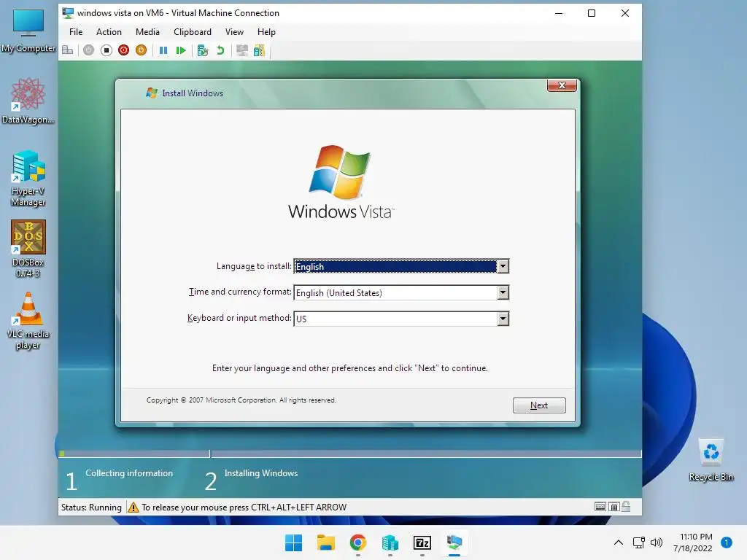Close the Install Windows dialog
This screenshot has height=560, width=747.
pyautogui.click(x=562, y=85)
